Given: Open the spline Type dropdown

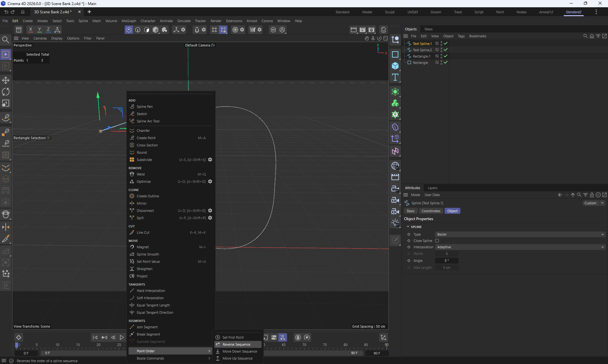Looking at the screenshot, I should (x=520, y=234).
